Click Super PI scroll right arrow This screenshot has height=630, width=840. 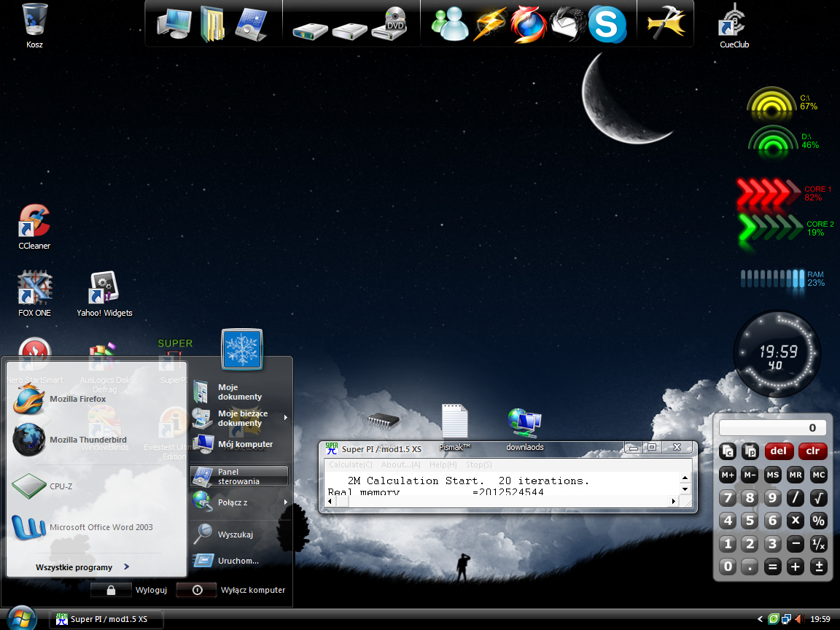[674, 502]
